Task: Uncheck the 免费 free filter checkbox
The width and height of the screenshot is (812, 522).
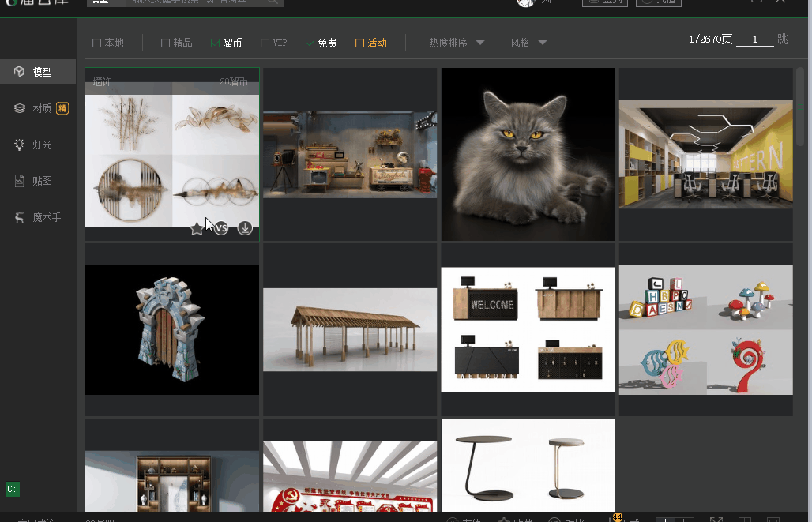Action: (x=310, y=43)
